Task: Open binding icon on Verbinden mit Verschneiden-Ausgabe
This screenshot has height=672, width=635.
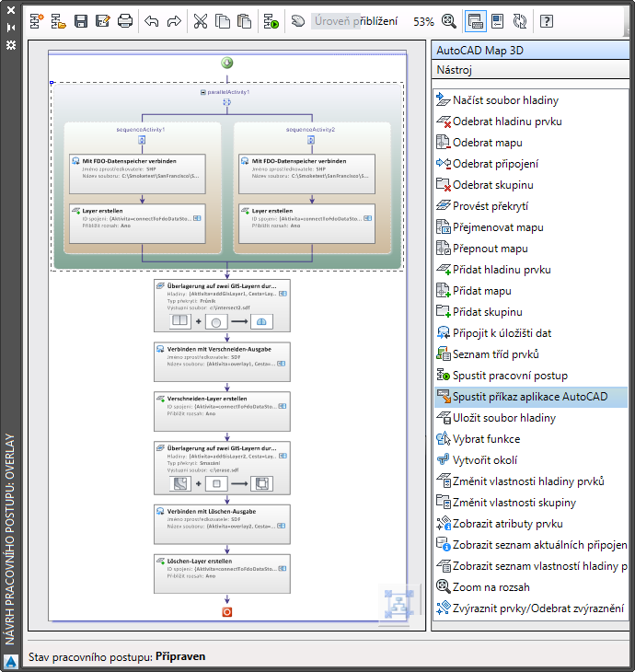Action: coord(281,364)
